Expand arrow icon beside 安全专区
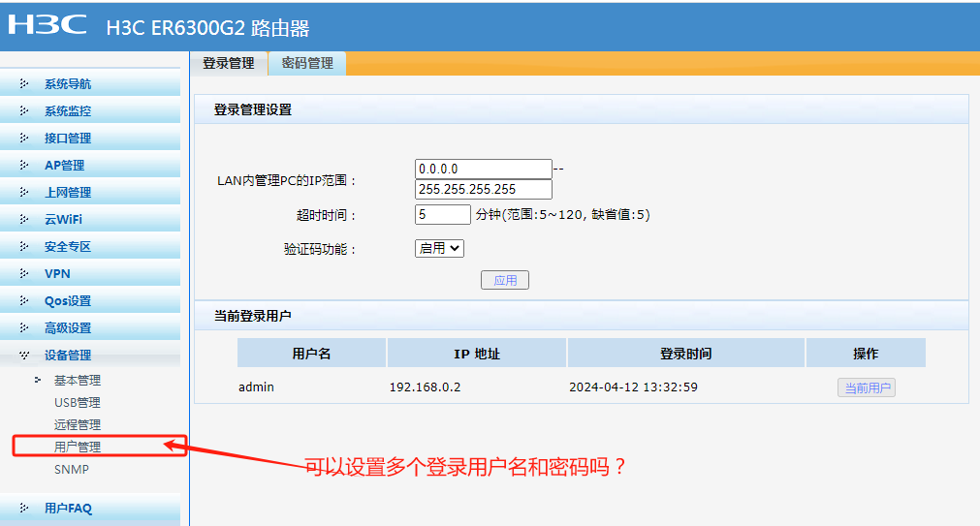This screenshot has height=526, width=980. click(24, 246)
